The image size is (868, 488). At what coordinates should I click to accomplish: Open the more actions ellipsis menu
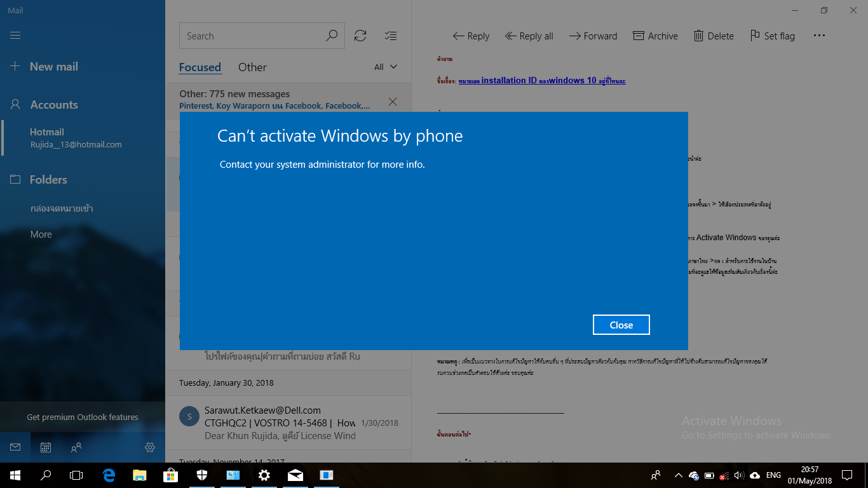point(819,36)
